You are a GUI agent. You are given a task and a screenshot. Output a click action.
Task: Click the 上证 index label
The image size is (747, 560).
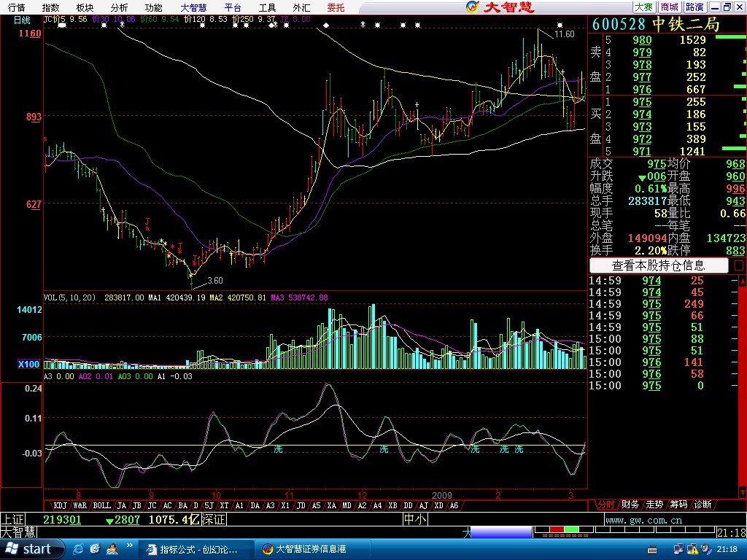pyautogui.click(x=12, y=519)
